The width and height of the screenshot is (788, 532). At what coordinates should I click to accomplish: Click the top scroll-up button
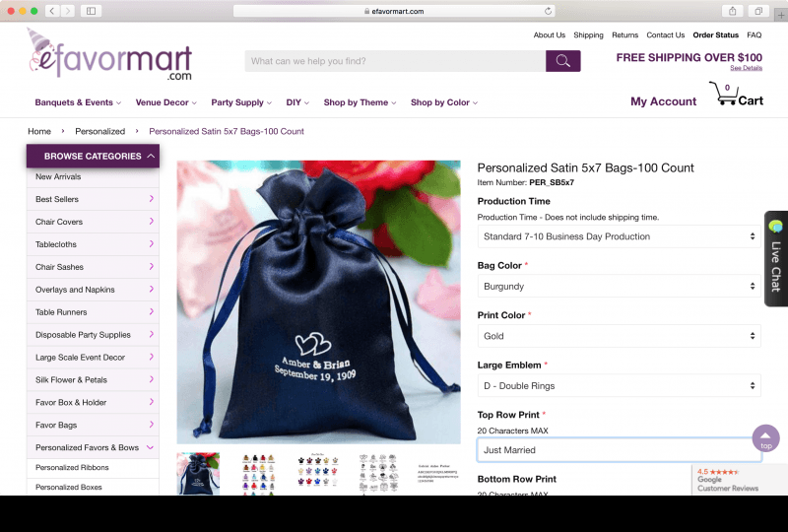pyautogui.click(x=766, y=438)
